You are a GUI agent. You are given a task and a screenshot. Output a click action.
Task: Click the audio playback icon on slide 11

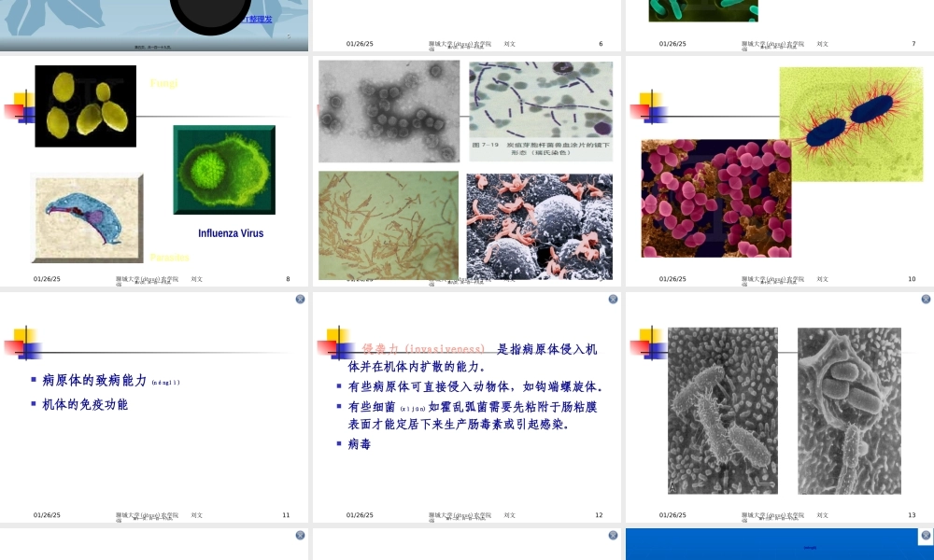pos(300,299)
